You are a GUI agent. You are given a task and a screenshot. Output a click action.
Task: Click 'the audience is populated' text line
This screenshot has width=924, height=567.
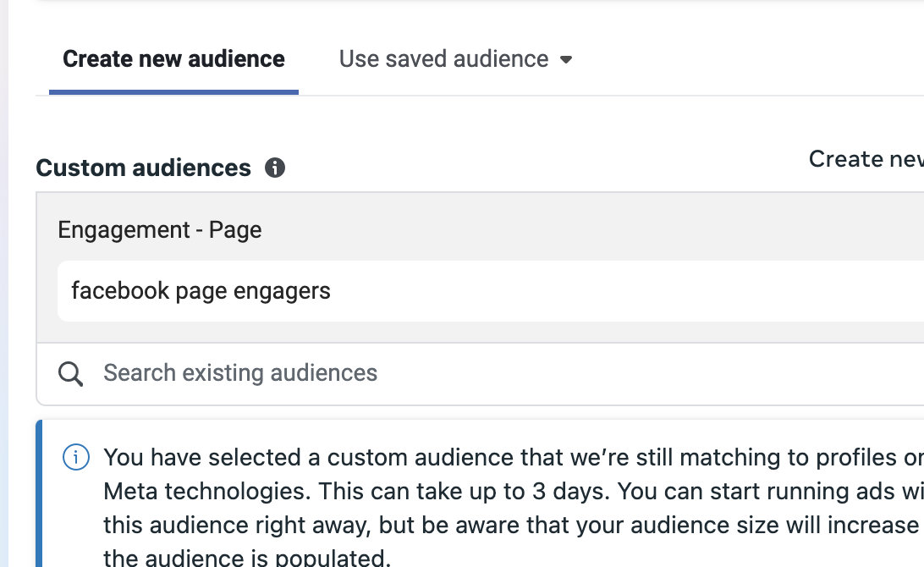[x=246, y=557]
